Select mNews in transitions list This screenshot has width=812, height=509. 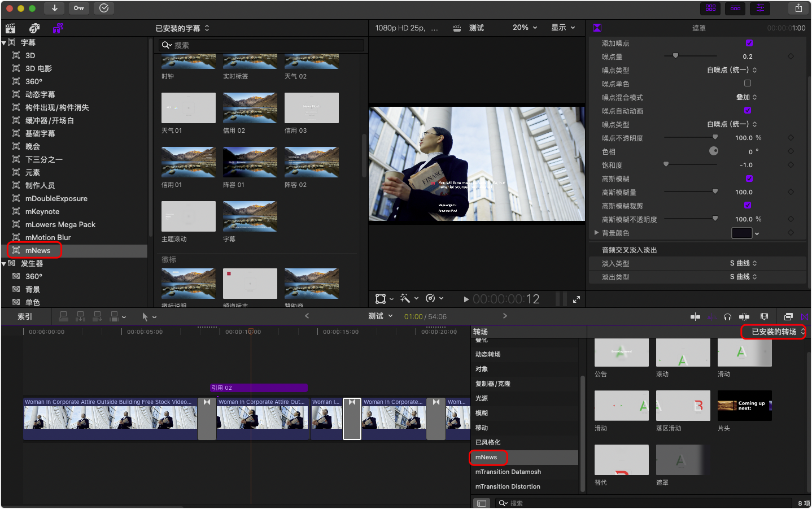[x=486, y=457]
